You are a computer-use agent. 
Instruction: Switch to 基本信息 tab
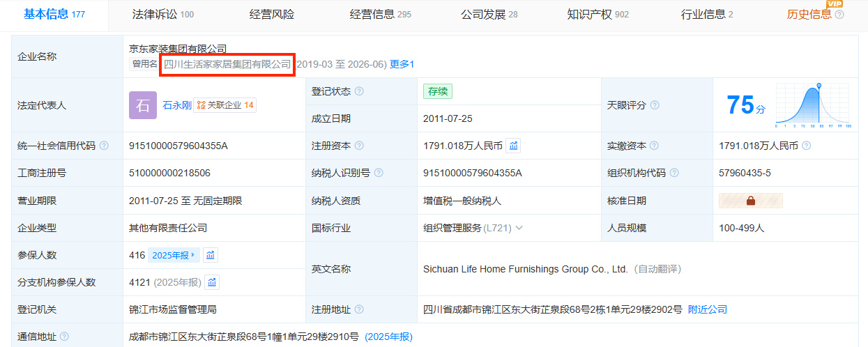(54, 14)
